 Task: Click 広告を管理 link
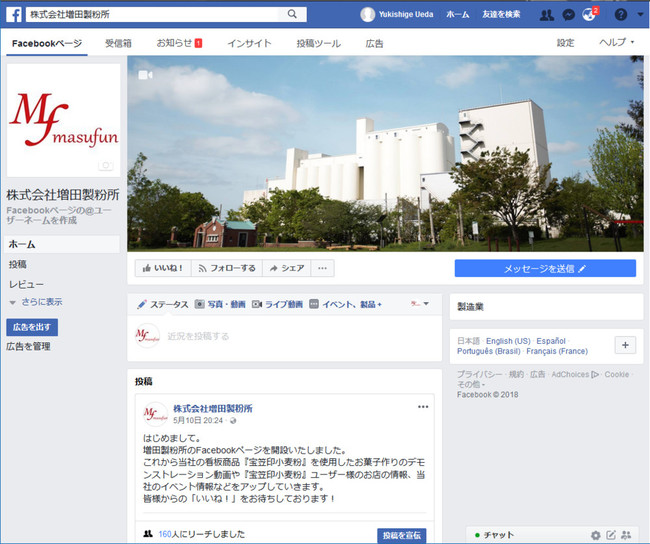click(28, 346)
